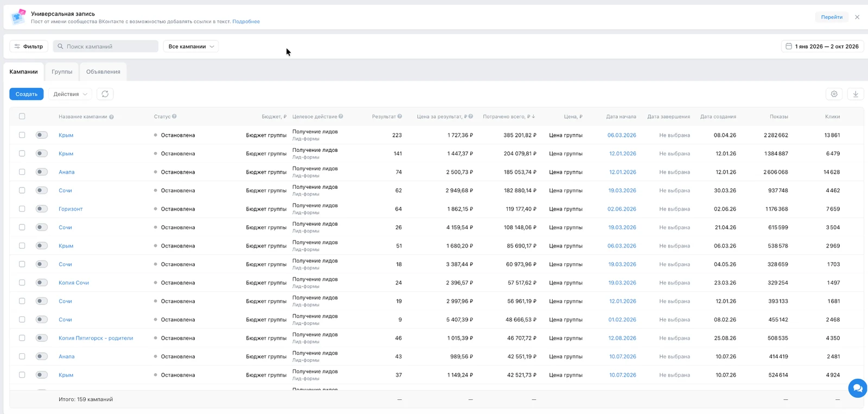
Task: Sort by the Показы column header
Action: (778, 117)
